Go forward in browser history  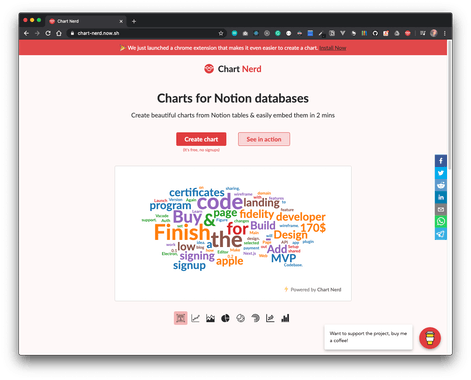coord(37,33)
